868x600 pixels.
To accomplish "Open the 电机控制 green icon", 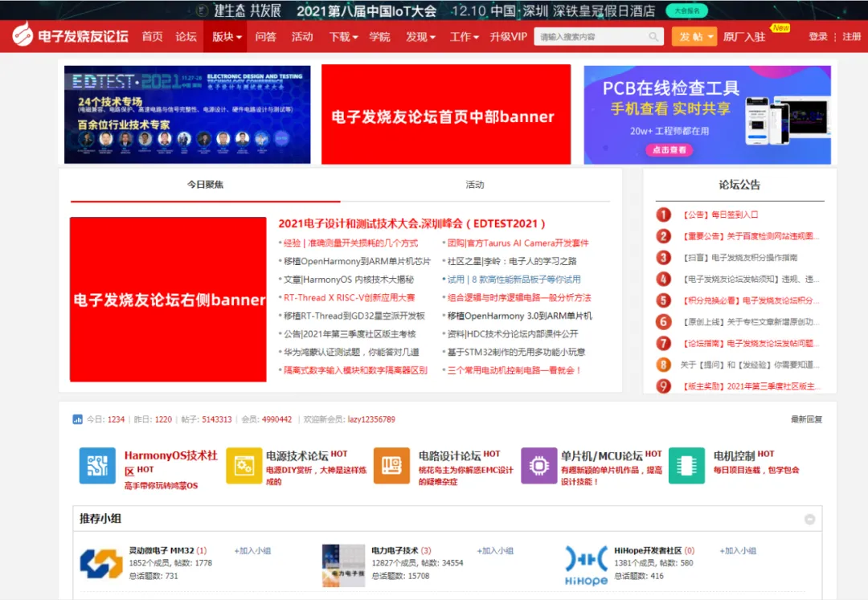I will [686, 466].
